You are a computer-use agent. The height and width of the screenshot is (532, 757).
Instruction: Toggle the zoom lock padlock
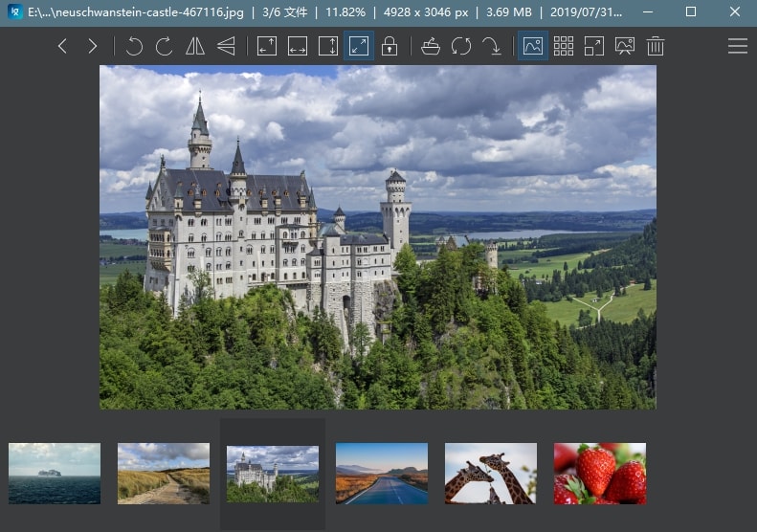390,46
